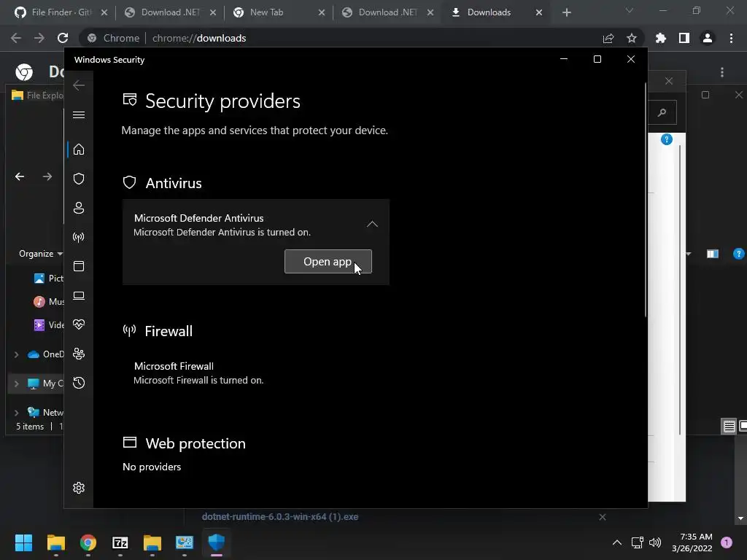Open Windows Security from taskbar
The height and width of the screenshot is (560, 747).
(216, 542)
